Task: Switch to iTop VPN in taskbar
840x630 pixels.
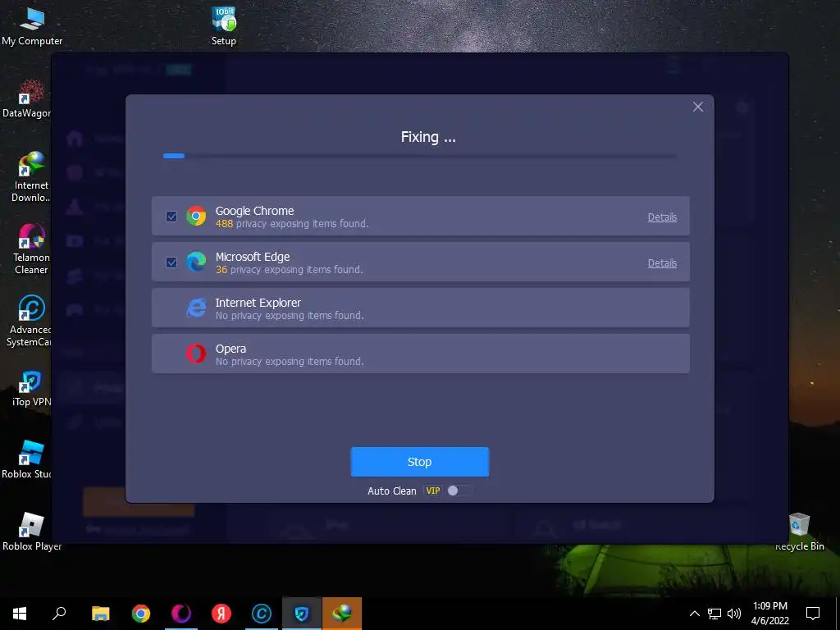Action: pos(302,614)
